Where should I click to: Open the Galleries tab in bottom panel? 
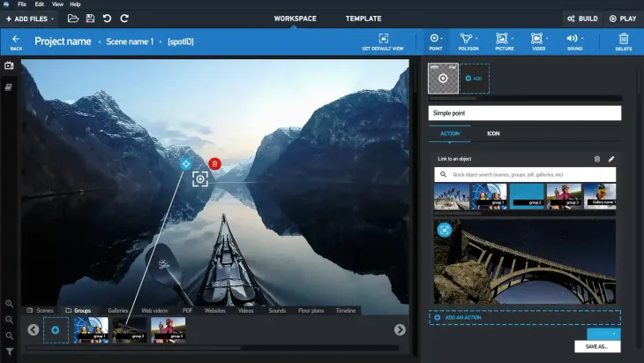[x=118, y=311]
